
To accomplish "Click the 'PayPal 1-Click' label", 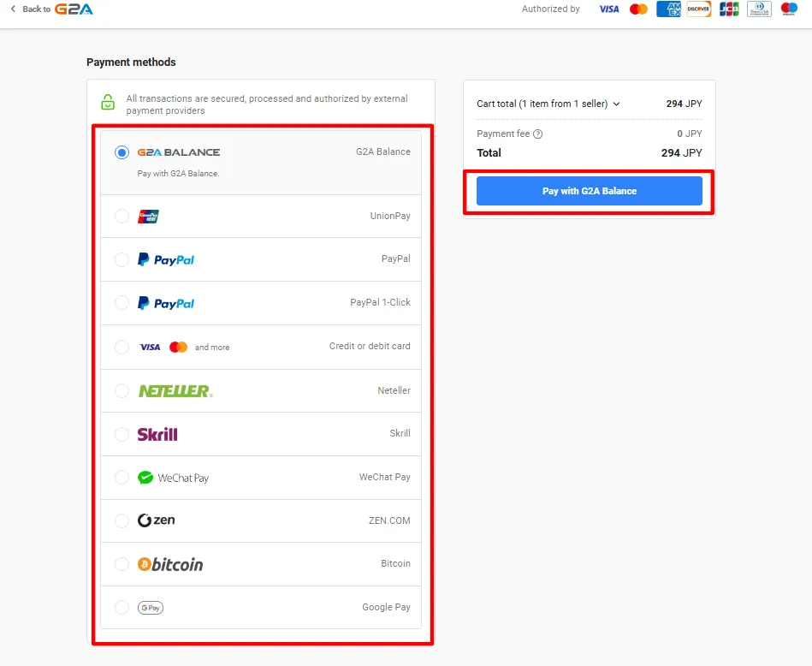I will pos(380,302).
